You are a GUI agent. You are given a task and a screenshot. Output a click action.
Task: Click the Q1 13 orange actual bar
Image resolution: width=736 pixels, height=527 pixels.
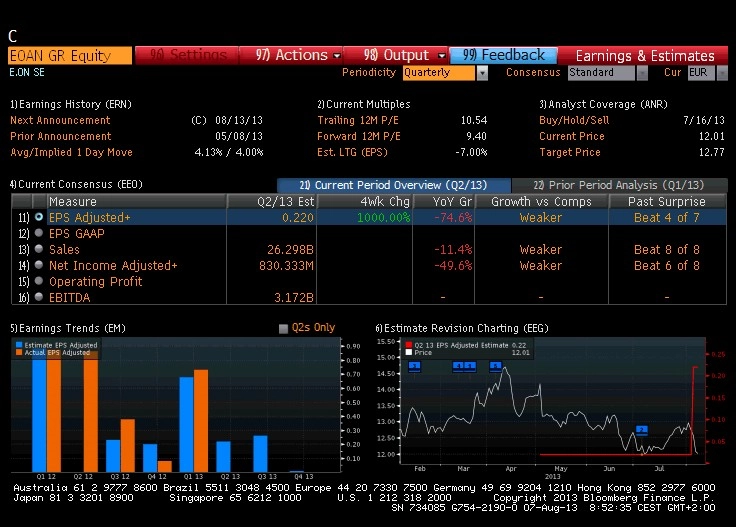(x=201, y=421)
